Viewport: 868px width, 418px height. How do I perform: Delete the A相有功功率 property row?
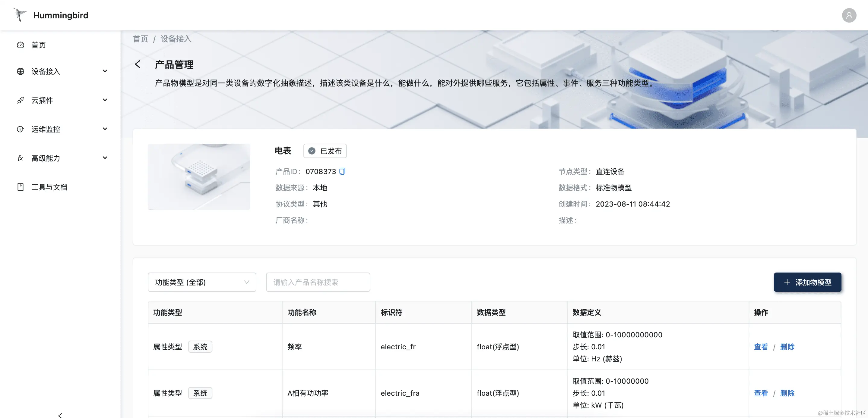click(787, 393)
